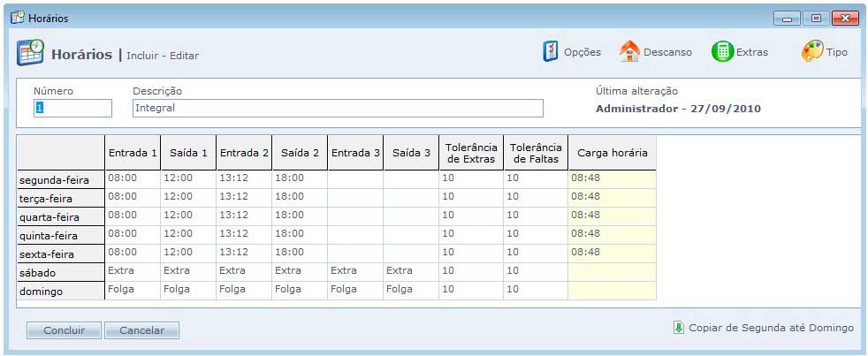Select domingo Folga cell under Saída 3
The image size is (868, 356).
[410, 290]
